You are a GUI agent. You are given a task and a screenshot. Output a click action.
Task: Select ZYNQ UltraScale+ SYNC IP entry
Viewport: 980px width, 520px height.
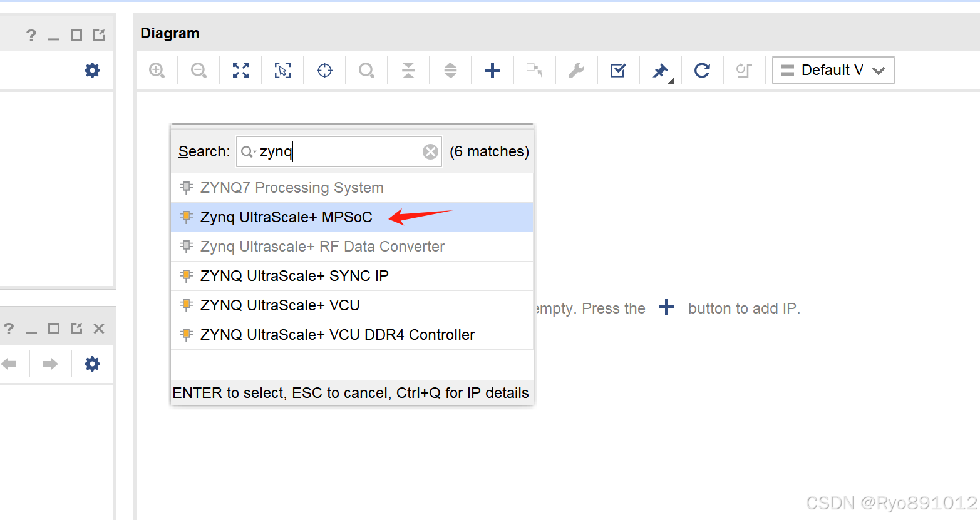click(352, 276)
